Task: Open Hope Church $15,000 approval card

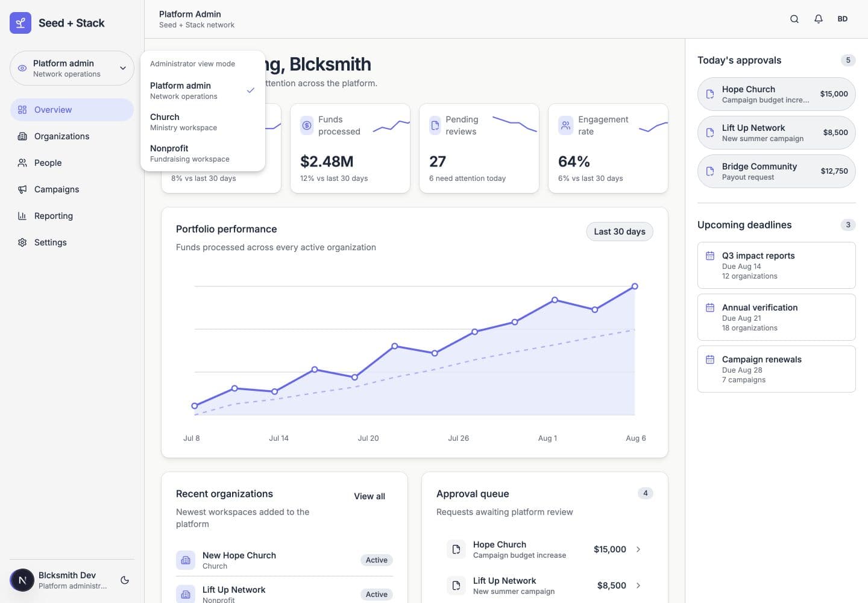Action: [x=776, y=94]
